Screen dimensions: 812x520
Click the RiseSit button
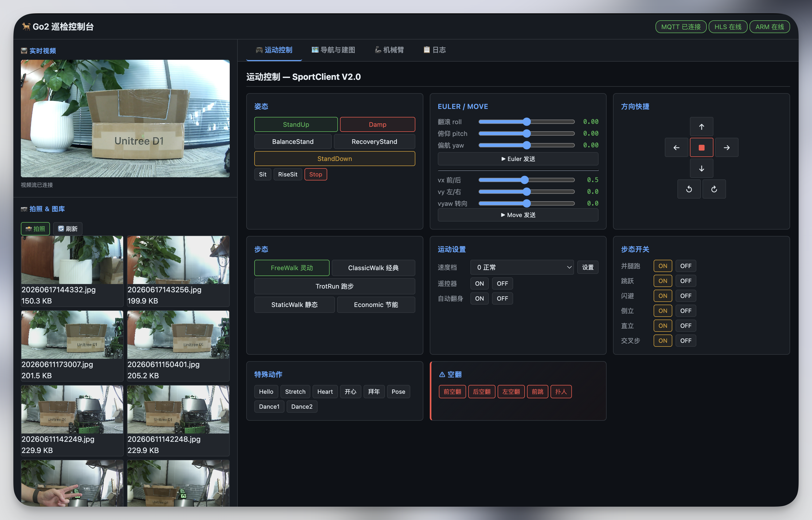point(287,175)
